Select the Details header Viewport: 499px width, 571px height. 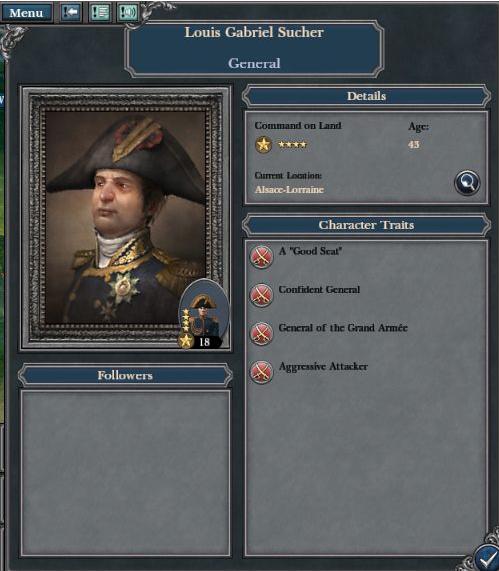click(x=366, y=96)
